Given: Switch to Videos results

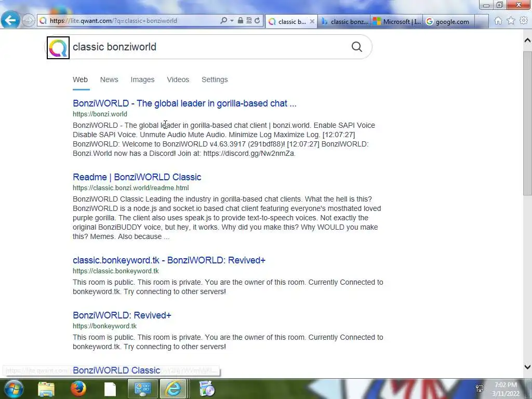Looking at the screenshot, I should pos(178,79).
